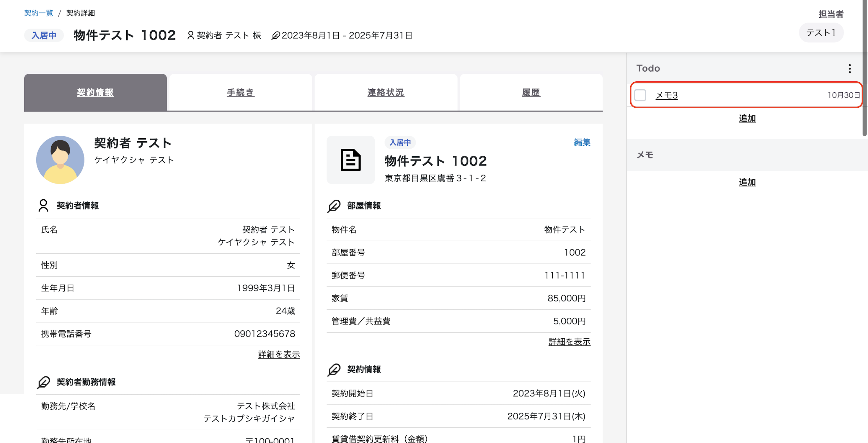Click the contract start date 2023年8月1日(火)
This screenshot has width=868, height=443.
(549, 393)
